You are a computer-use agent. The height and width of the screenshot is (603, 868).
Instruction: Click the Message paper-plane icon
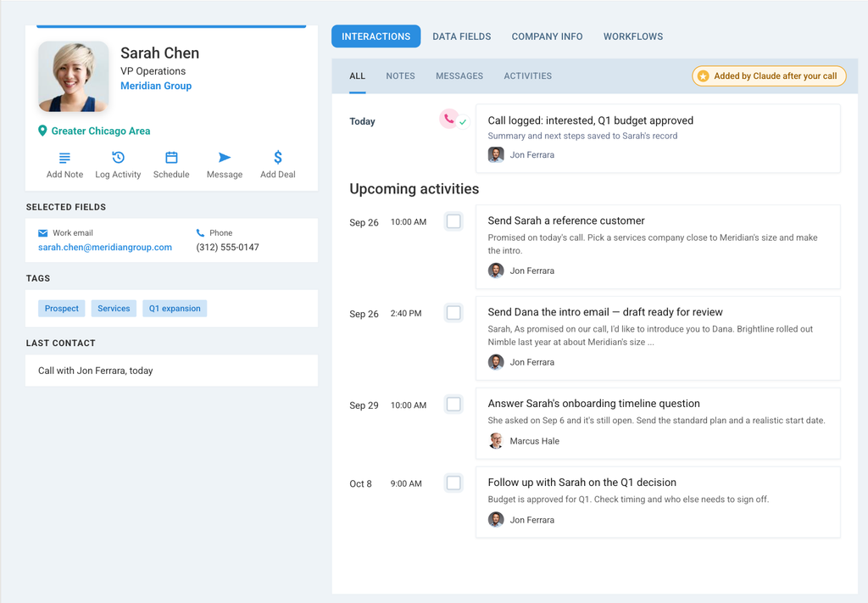(x=224, y=157)
